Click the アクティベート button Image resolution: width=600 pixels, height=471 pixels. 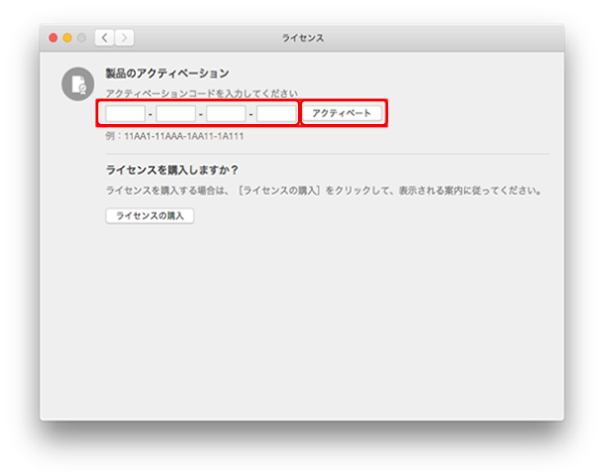[x=342, y=113]
